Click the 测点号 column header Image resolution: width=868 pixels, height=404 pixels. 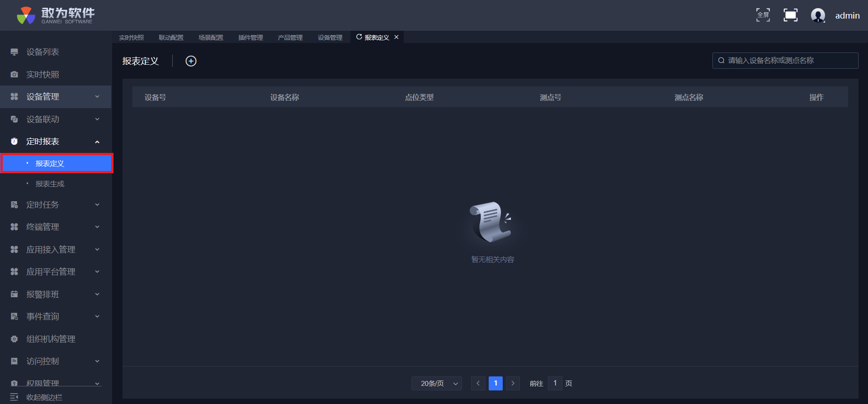pos(550,97)
